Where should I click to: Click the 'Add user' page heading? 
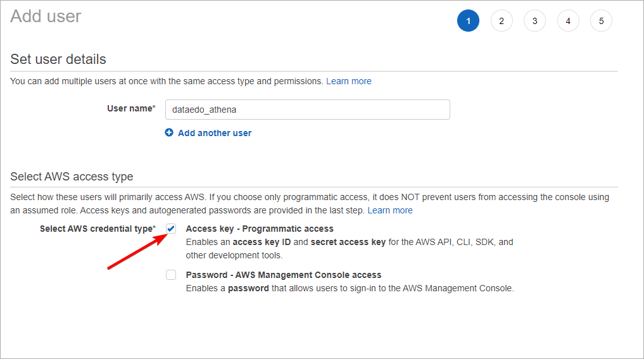pyautogui.click(x=46, y=16)
